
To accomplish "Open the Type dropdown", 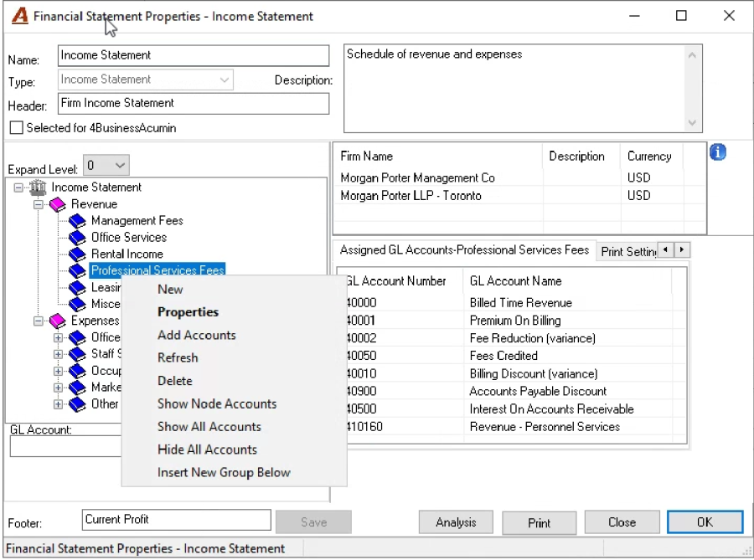I will pyautogui.click(x=145, y=80).
